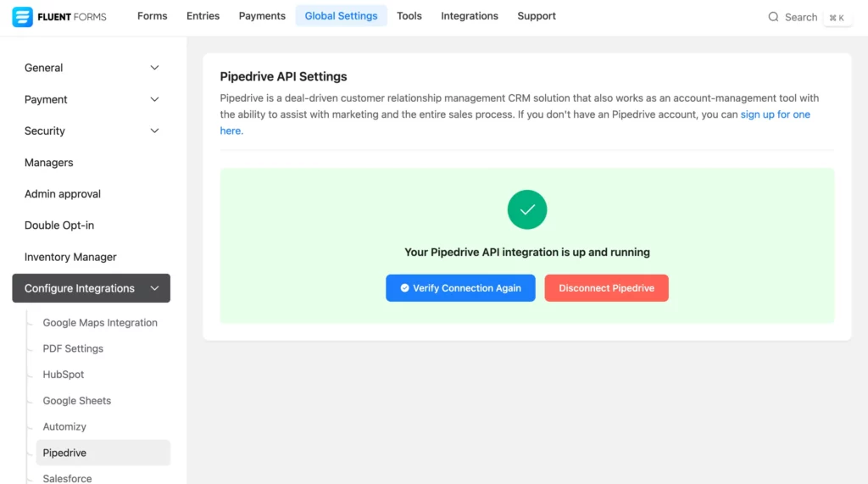The width and height of the screenshot is (868, 484).
Task: Open the Tools menu item
Action: tap(409, 16)
